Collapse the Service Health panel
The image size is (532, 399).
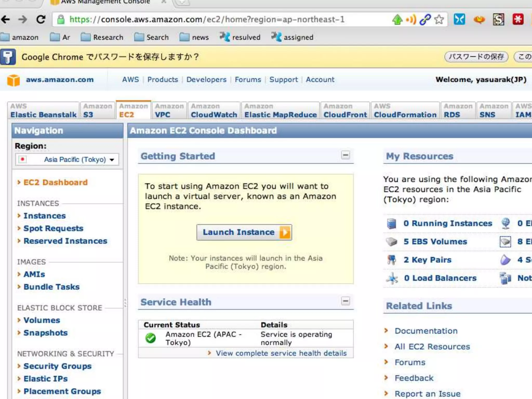pos(345,301)
